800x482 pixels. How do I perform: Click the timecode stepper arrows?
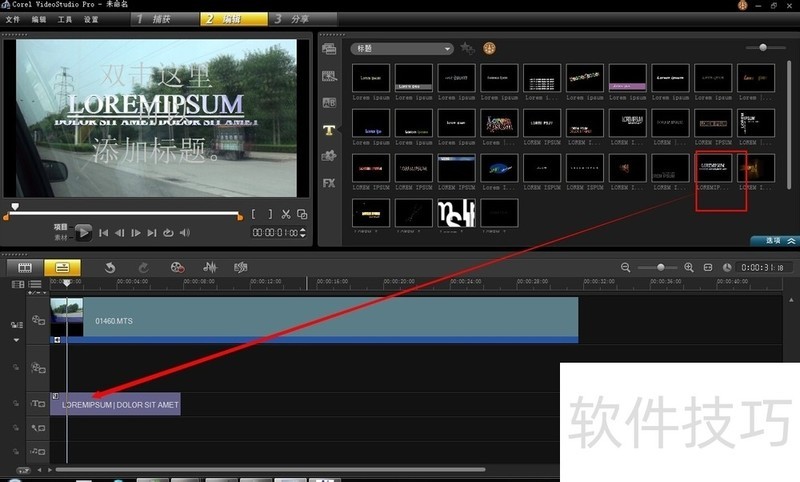[303, 233]
